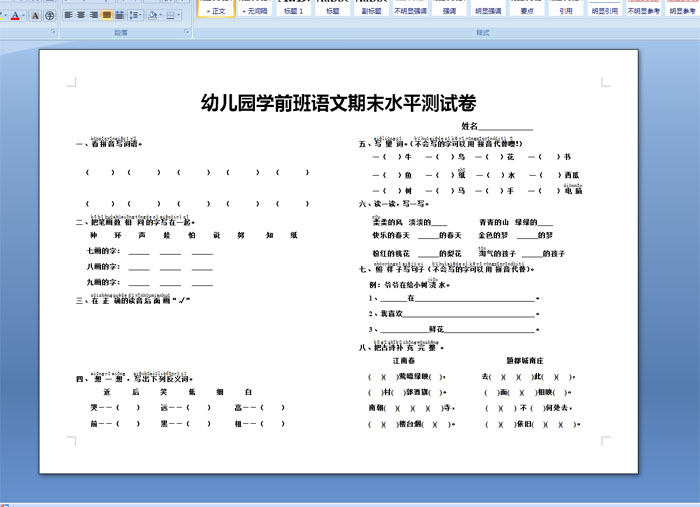
Task: Click the 粉红的桃花 phrase
Action: 391,254
